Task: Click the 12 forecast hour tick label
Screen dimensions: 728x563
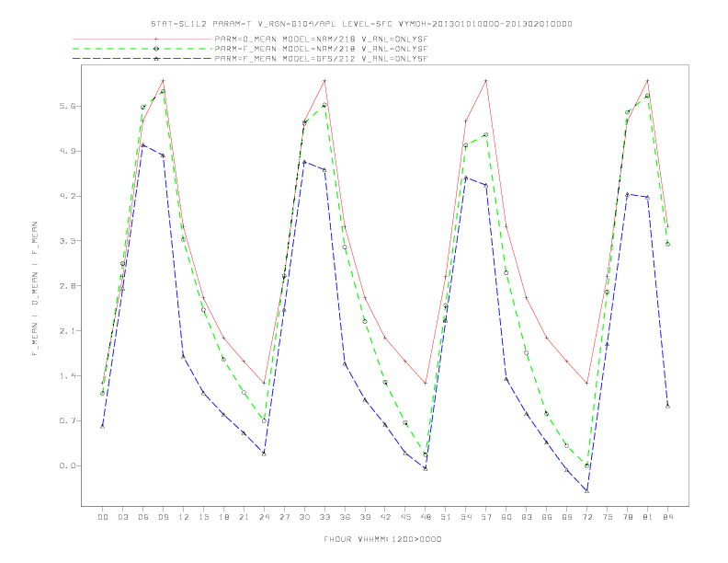Action: (x=184, y=517)
